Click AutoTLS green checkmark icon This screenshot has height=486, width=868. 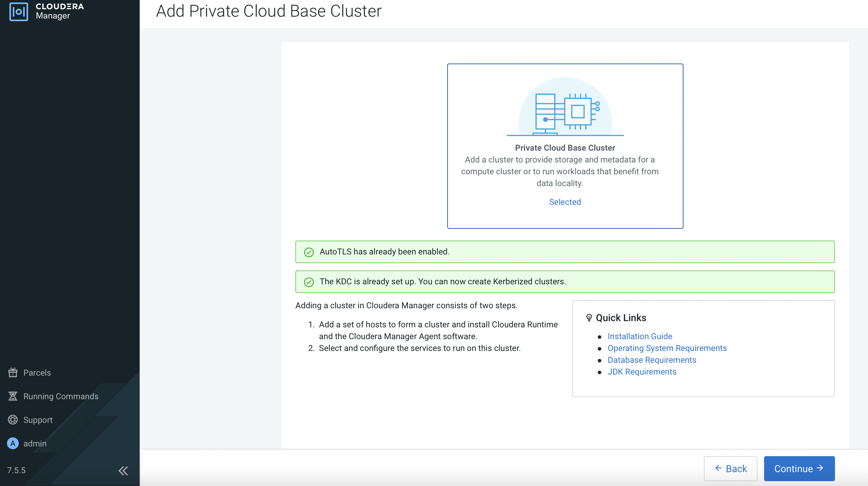(x=309, y=252)
